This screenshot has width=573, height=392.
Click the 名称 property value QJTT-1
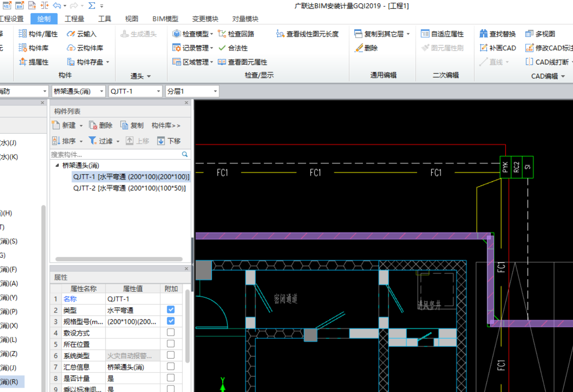(133, 299)
